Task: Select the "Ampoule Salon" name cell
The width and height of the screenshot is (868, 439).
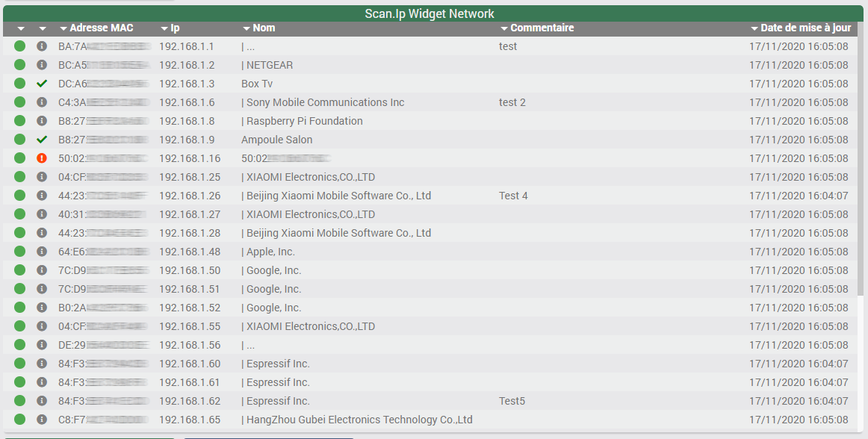Action: coord(277,140)
